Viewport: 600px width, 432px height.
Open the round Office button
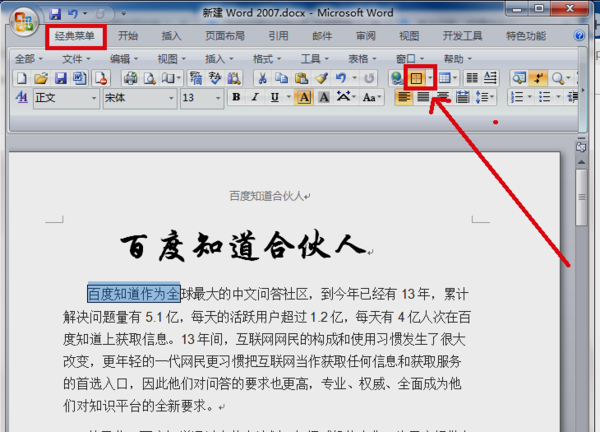24,21
